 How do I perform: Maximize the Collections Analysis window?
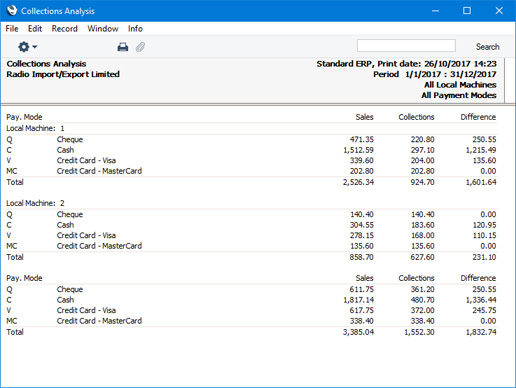(467, 11)
